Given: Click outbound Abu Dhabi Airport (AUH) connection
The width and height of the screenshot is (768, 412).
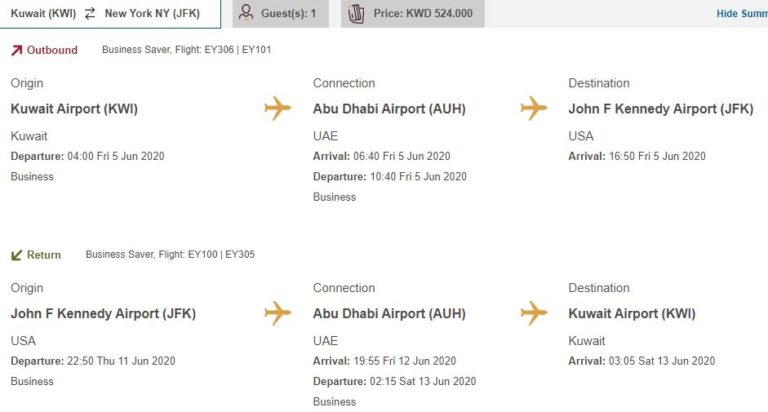Looking at the screenshot, I should tap(389, 109).
